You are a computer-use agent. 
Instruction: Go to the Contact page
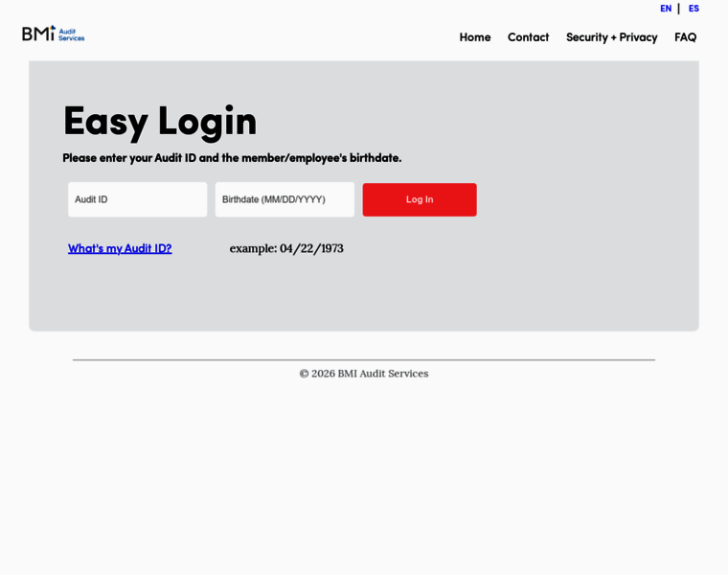(528, 37)
